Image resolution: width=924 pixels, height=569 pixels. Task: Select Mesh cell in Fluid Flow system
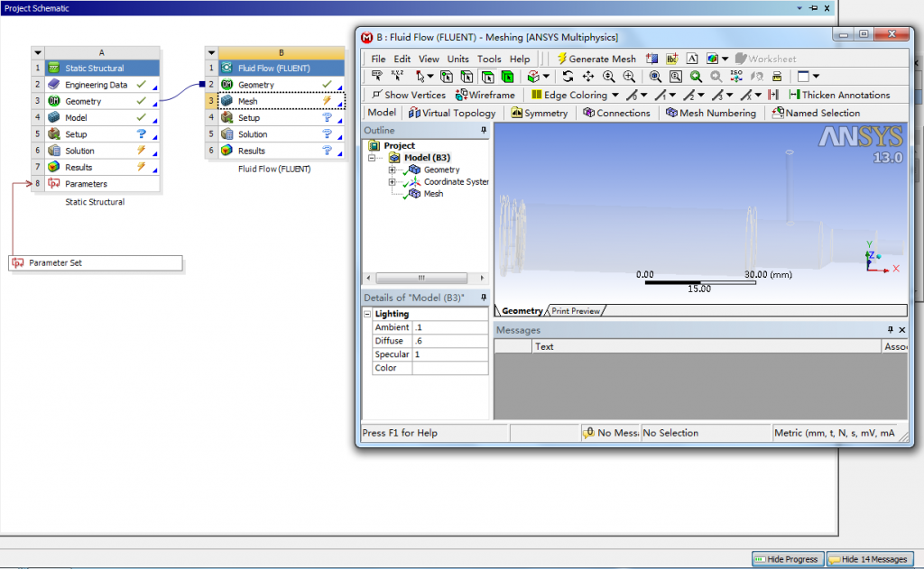(x=282, y=101)
